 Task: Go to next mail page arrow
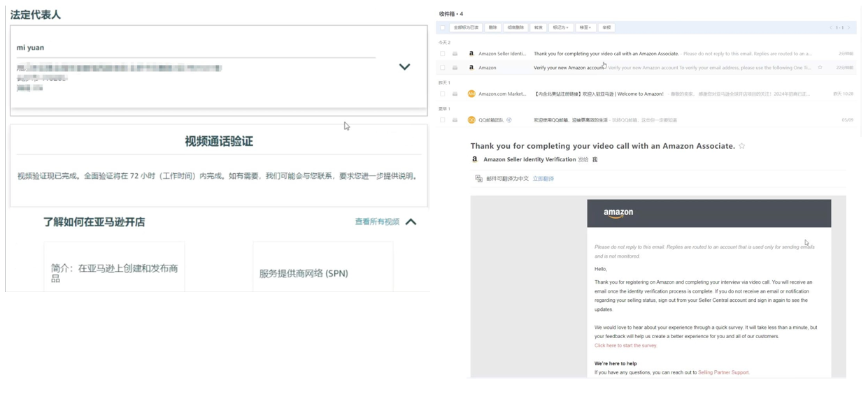coord(849,28)
